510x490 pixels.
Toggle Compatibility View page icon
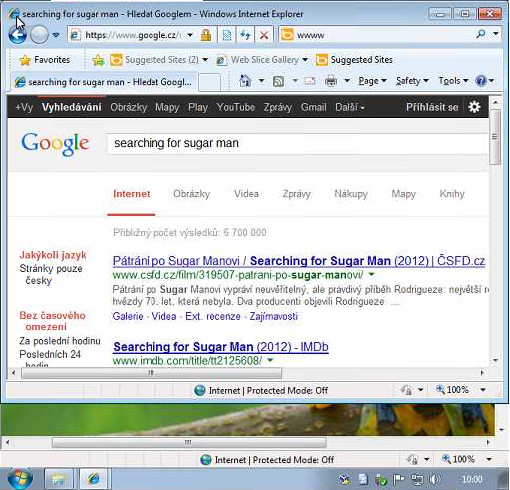[x=227, y=35]
